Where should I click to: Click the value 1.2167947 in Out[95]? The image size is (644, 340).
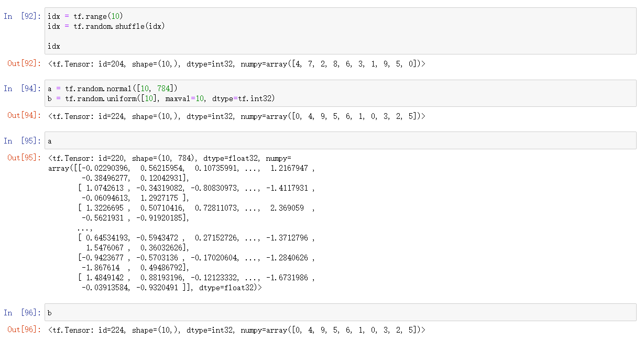pos(289,168)
